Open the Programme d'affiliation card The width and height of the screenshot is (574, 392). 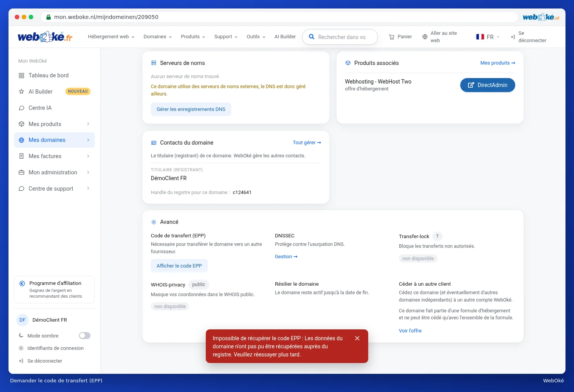point(54,290)
